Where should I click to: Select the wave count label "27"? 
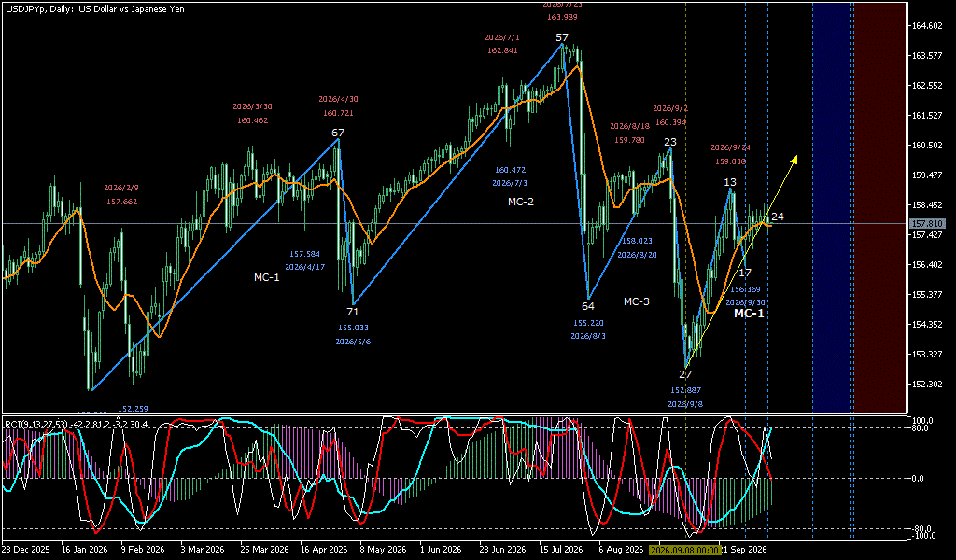tap(685, 374)
